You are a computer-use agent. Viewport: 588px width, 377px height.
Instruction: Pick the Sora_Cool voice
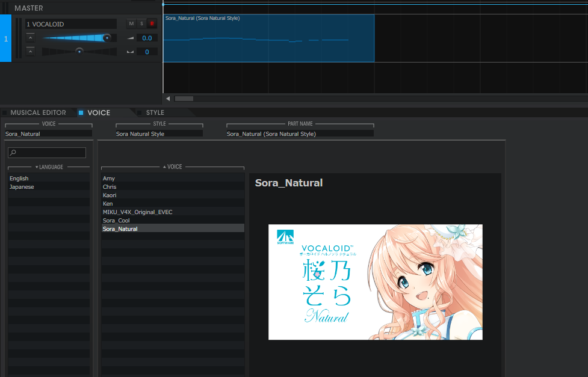(x=173, y=220)
